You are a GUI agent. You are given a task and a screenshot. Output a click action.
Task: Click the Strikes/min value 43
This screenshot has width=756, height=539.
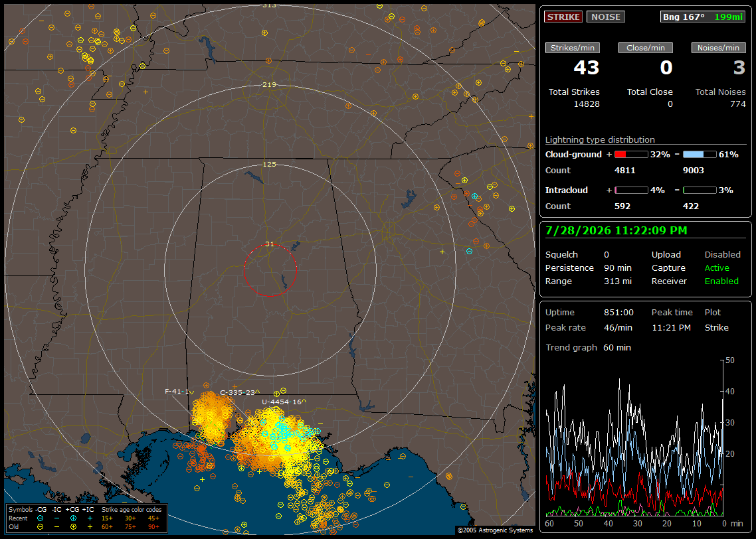(x=587, y=68)
